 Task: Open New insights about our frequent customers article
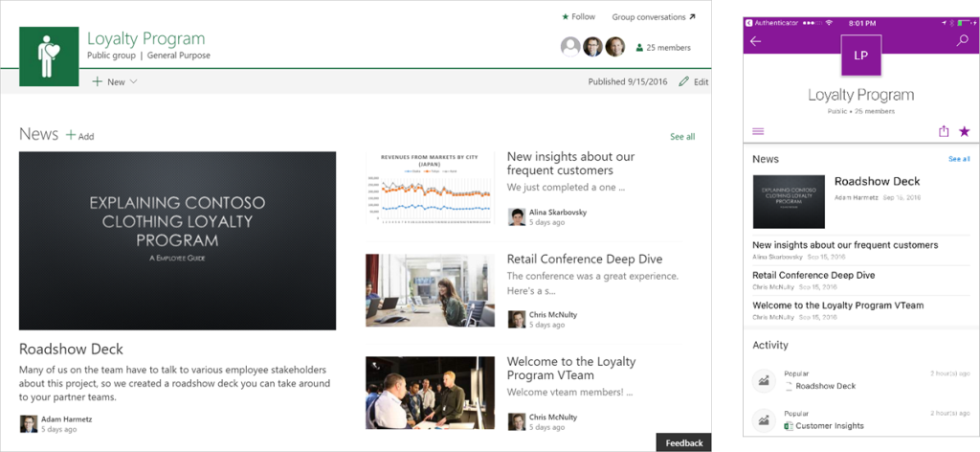click(570, 163)
